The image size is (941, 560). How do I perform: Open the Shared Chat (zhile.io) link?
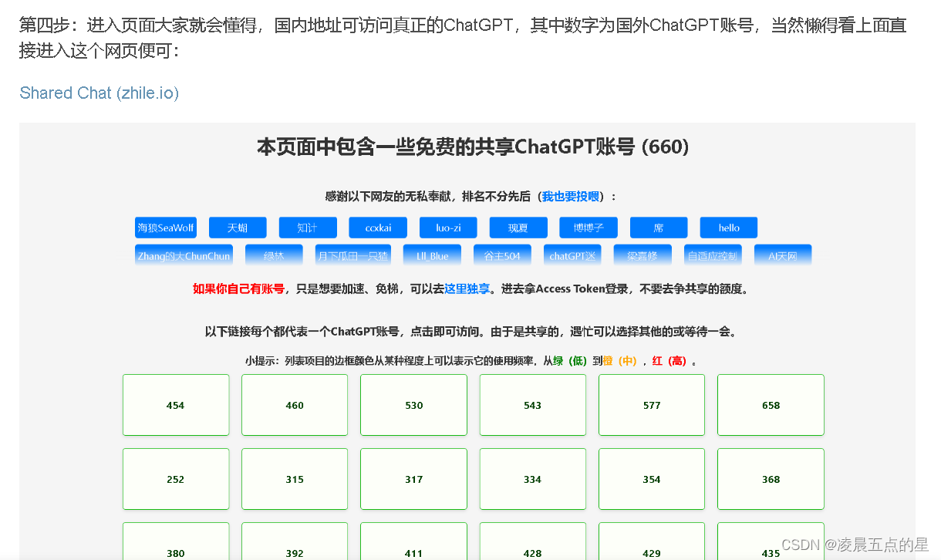pos(99,93)
